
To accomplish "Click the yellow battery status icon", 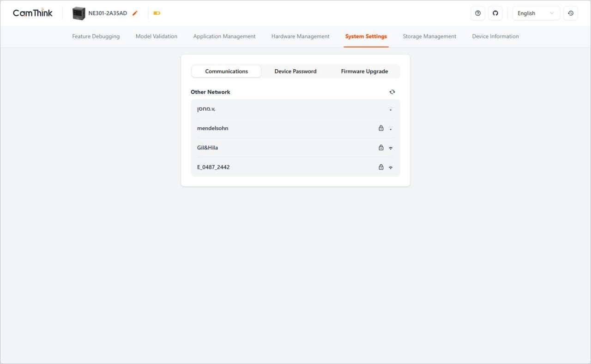I will click(157, 13).
